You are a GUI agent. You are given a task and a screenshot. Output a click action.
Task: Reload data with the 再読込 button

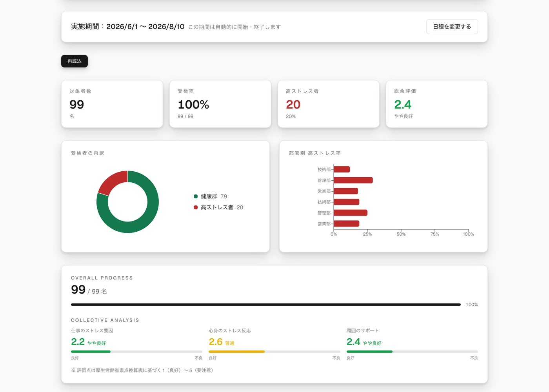coord(75,61)
